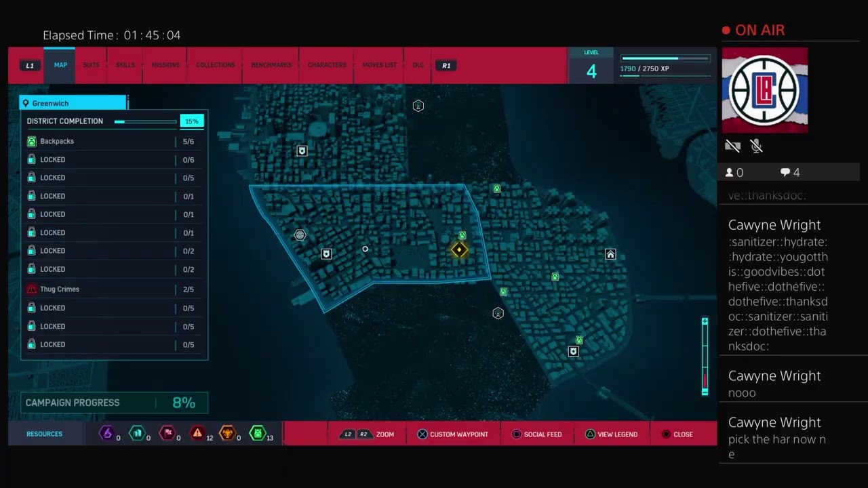This screenshot has height=488, width=868.
Task: Click the location pin beside Greenwich
Action: click(26, 104)
